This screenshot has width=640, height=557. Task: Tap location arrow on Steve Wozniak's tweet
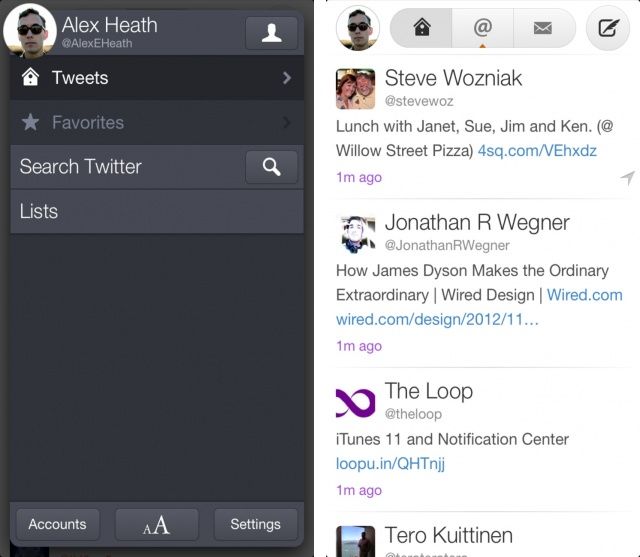pyautogui.click(x=627, y=177)
